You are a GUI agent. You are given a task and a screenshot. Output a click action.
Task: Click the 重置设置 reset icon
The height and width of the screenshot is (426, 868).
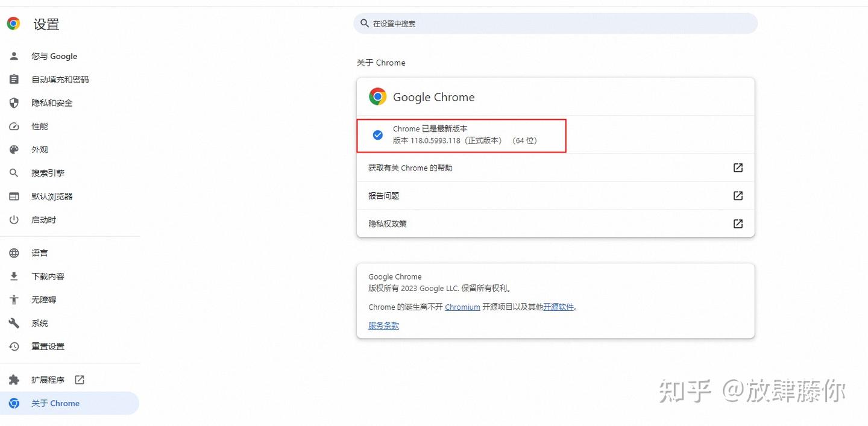tap(14, 346)
